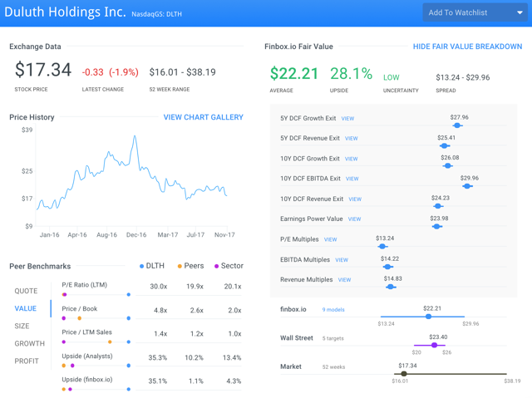Screen dimensions: 532x398
Task: Click the watchlist dropdown arrow icon
Action: click(520, 13)
